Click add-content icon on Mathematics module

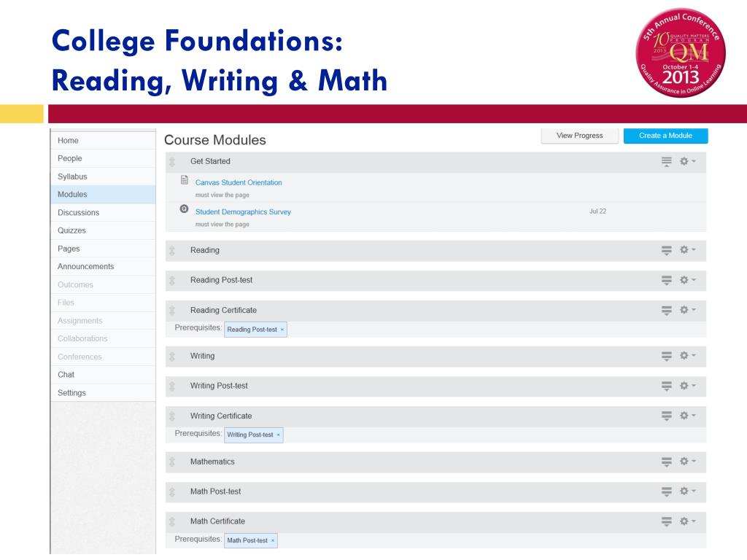click(x=667, y=462)
